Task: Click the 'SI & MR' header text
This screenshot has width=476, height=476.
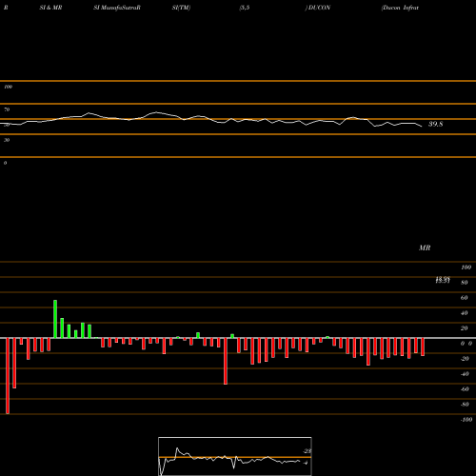Action: pyautogui.click(x=50, y=8)
